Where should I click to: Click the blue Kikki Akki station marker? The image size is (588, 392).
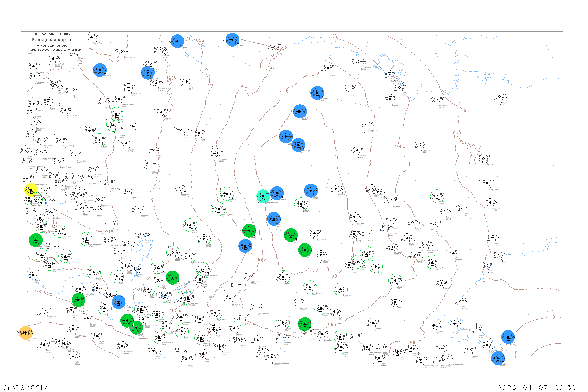pyautogui.click(x=100, y=70)
